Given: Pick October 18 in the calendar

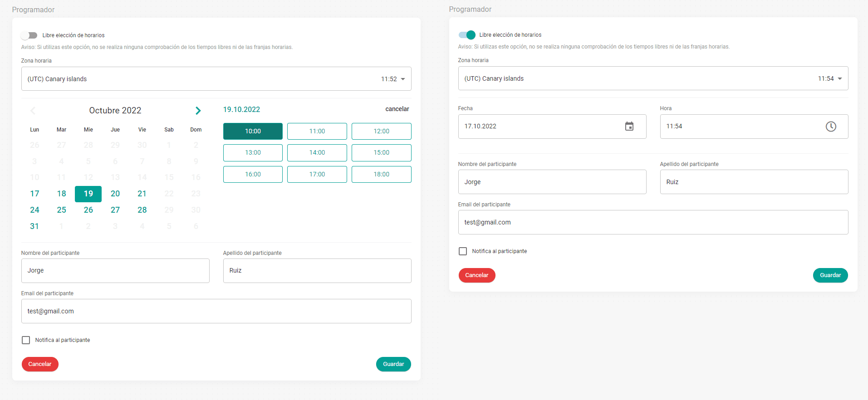Looking at the screenshot, I should point(62,194).
